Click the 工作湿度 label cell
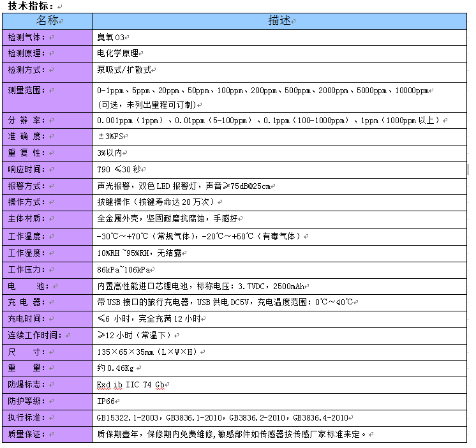This screenshot has width=476, height=448. pyautogui.click(x=47, y=253)
